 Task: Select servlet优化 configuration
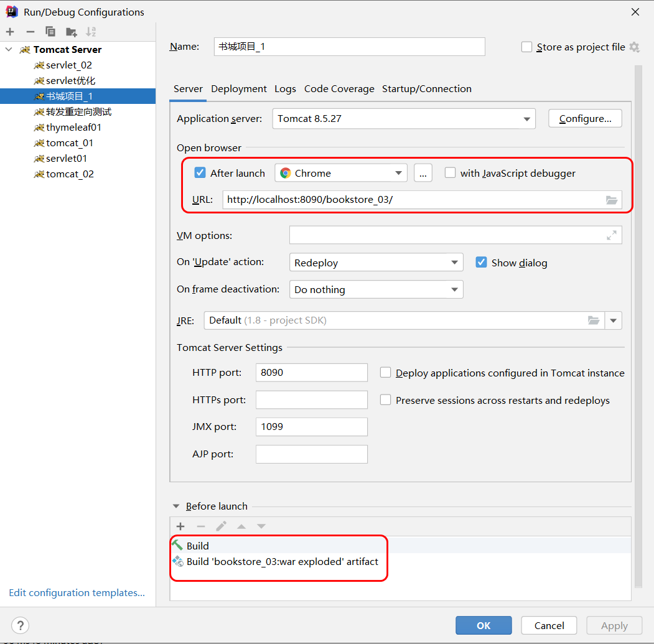tap(78, 80)
